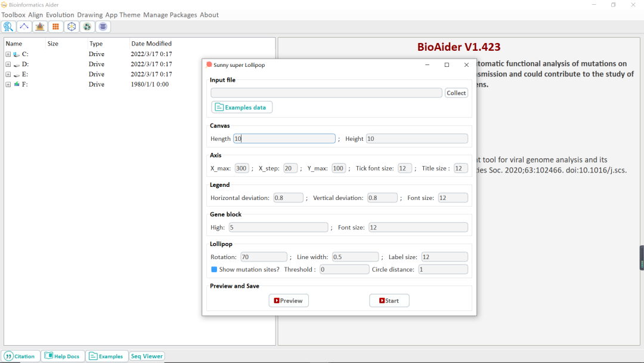The width and height of the screenshot is (644, 363).
Task: Select the E: drive icon
Action: point(17,75)
